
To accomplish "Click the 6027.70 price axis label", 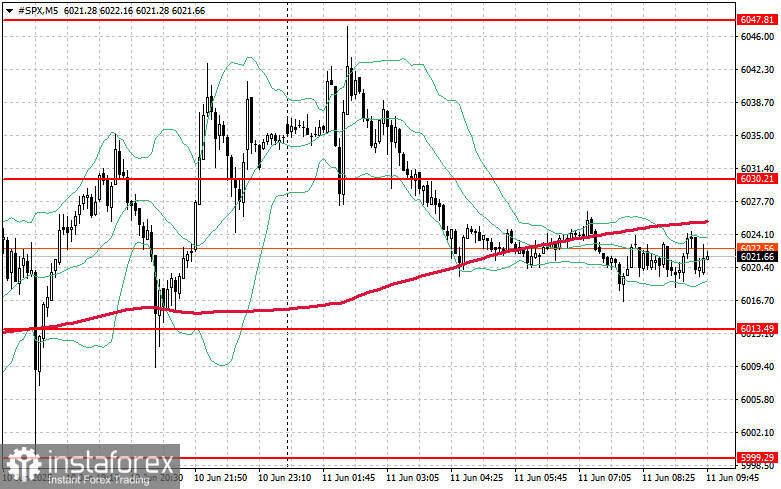I will tap(757, 201).
